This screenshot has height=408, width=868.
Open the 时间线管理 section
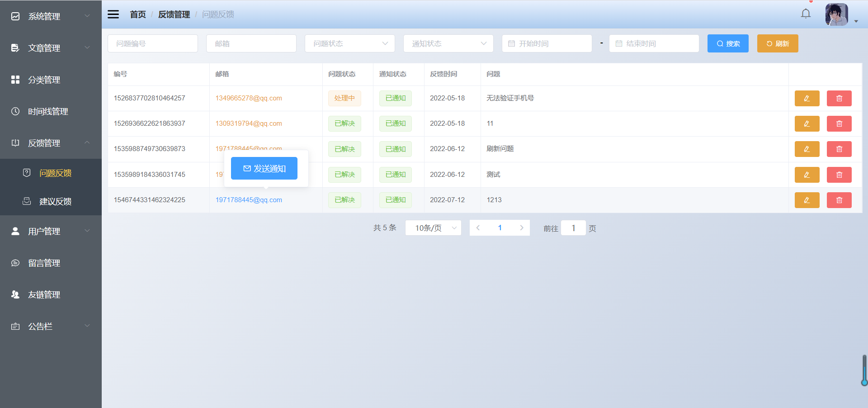pyautogui.click(x=48, y=111)
